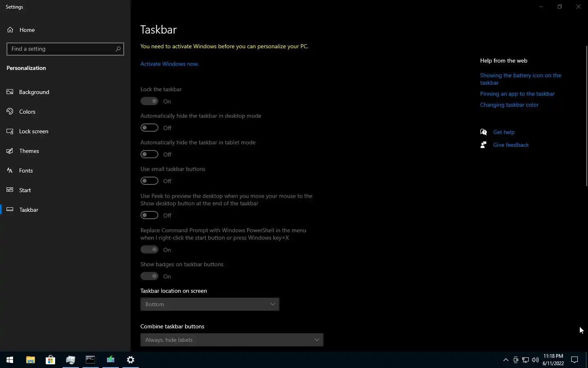Click Activate Windows now link
The image size is (588, 368).
coord(170,64)
